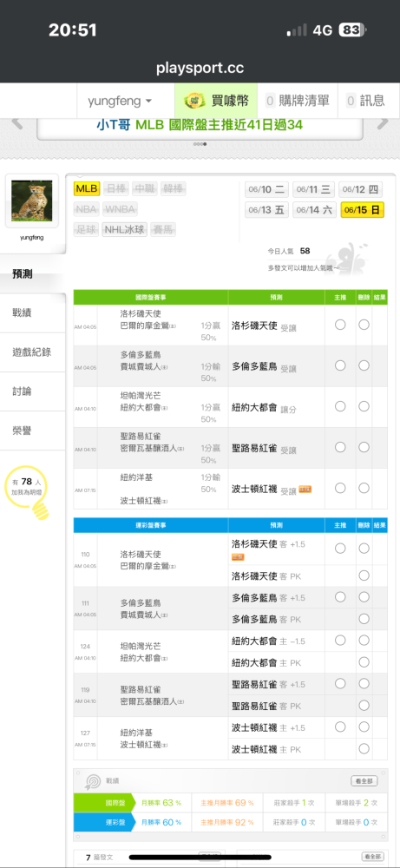400x868 pixels.
Task: Open the 購牌清單 link
Action: pos(298,101)
